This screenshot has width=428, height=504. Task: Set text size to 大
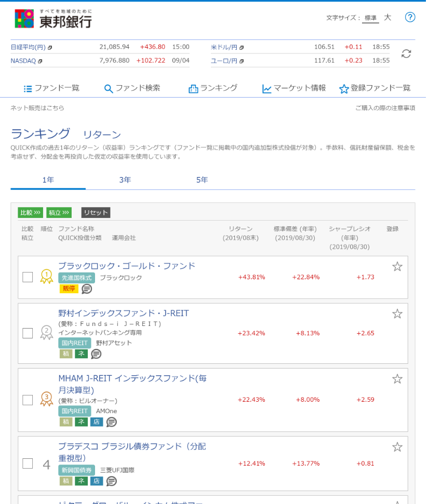387,17
